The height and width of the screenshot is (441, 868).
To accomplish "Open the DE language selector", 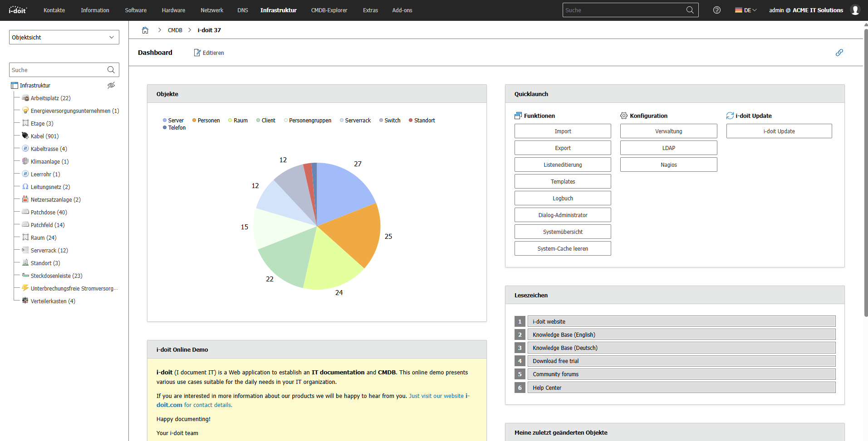I will point(745,10).
